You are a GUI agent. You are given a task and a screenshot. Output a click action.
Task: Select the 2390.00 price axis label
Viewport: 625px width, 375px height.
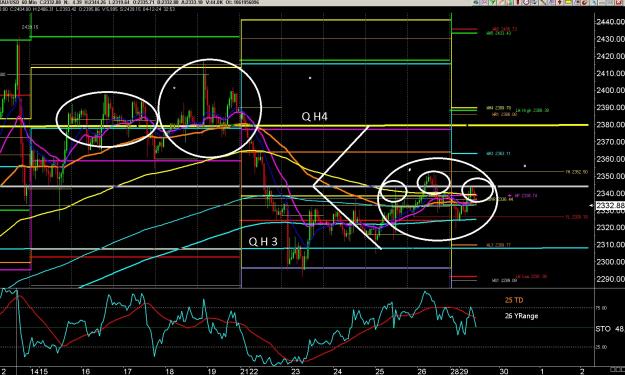click(x=610, y=108)
